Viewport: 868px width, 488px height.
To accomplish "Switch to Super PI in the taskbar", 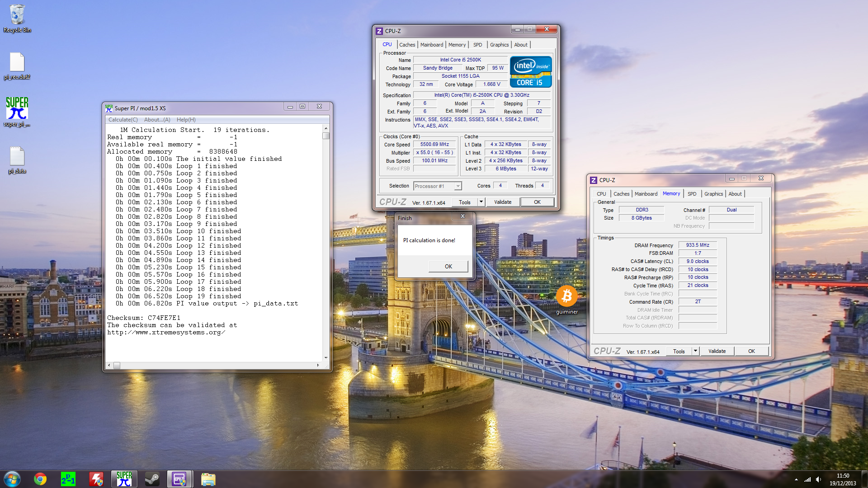I will (x=124, y=479).
